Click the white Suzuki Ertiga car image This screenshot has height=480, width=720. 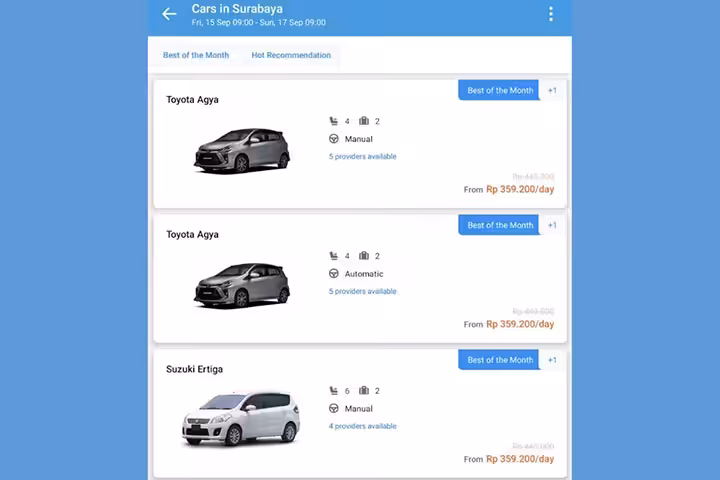[241, 418]
